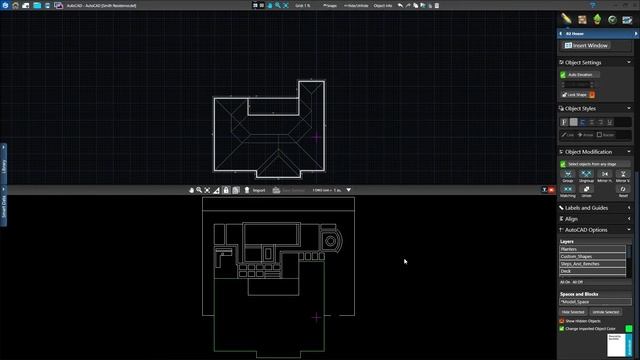Choose the Line style option

(568, 135)
